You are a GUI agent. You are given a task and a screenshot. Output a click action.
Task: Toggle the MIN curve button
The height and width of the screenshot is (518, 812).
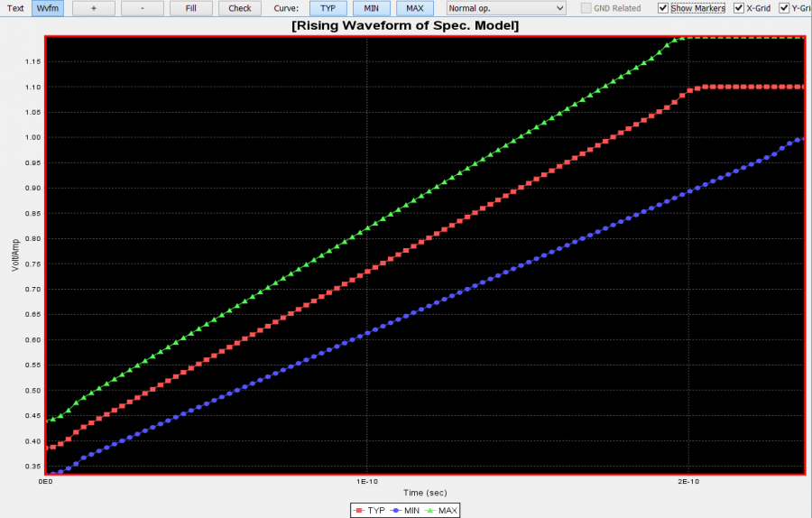[x=371, y=8]
